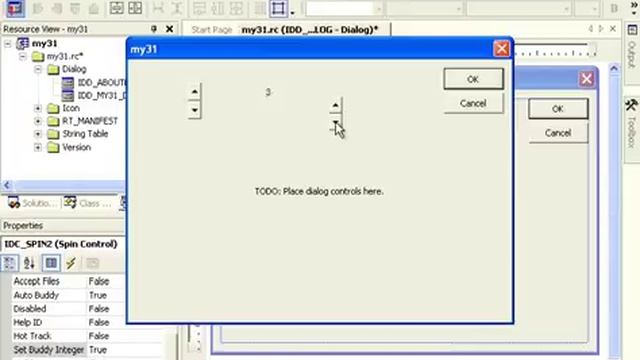Show properties in Categorized view

(10, 263)
